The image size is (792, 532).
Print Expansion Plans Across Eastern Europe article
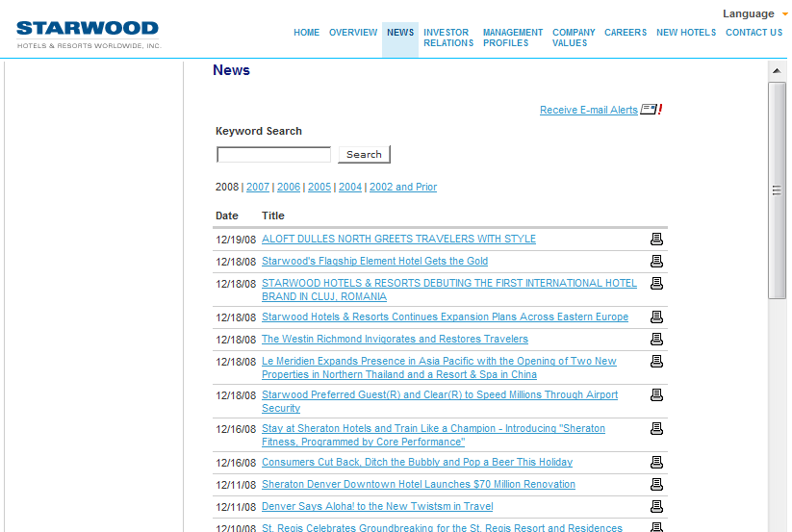(656, 317)
